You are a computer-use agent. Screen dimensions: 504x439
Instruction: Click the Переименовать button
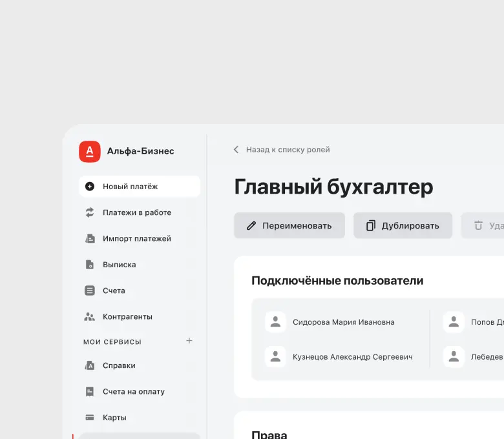[x=289, y=225]
